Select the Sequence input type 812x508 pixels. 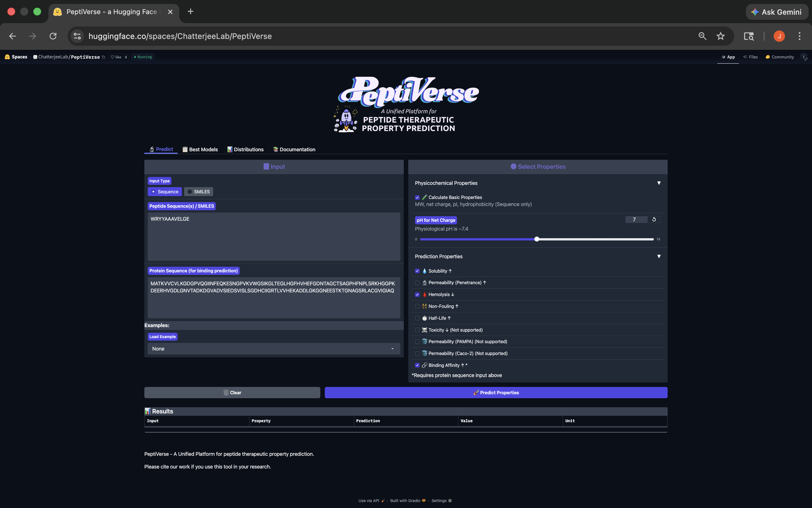165,192
